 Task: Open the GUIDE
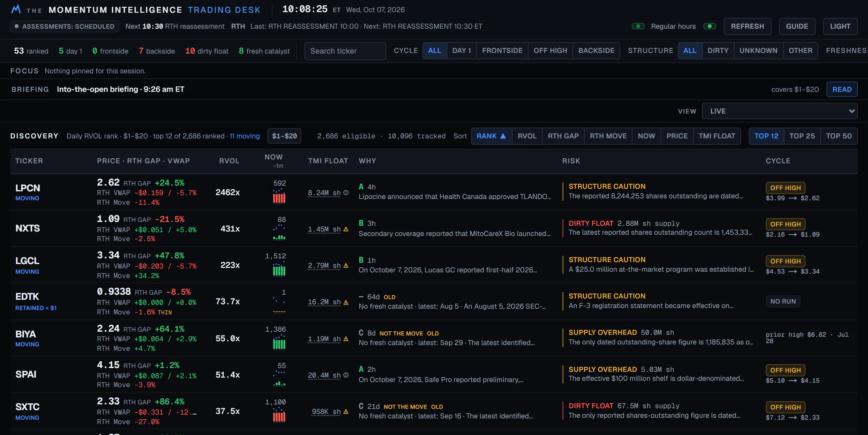tap(797, 26)
